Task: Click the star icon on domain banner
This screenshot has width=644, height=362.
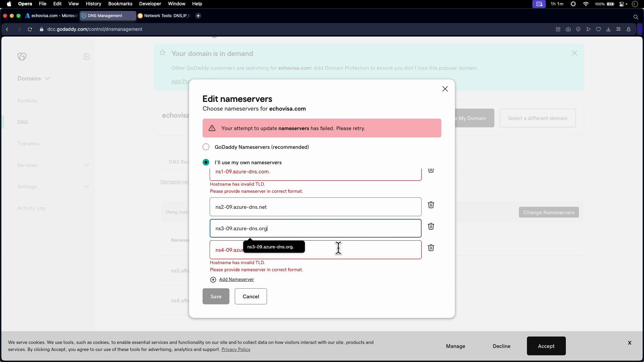Action: point(162,53)
